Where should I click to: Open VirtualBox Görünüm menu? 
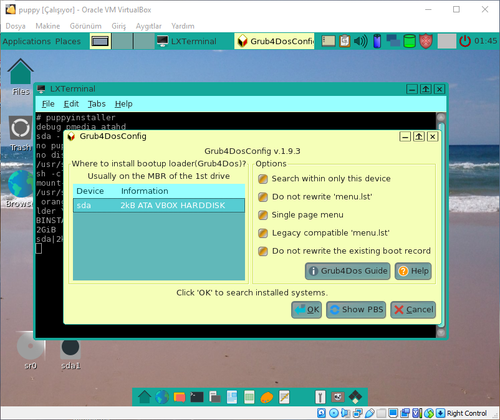(85, 26)
